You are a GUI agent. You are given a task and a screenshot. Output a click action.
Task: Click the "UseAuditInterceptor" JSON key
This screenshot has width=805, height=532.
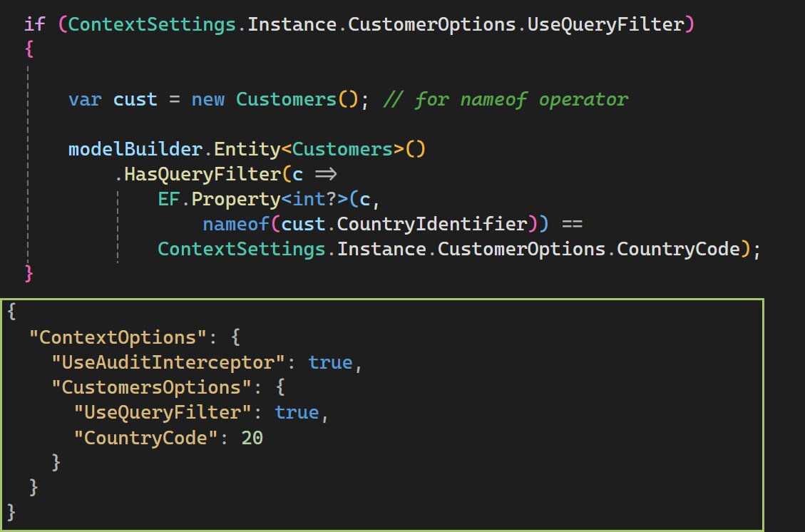[x=168, y=362]
